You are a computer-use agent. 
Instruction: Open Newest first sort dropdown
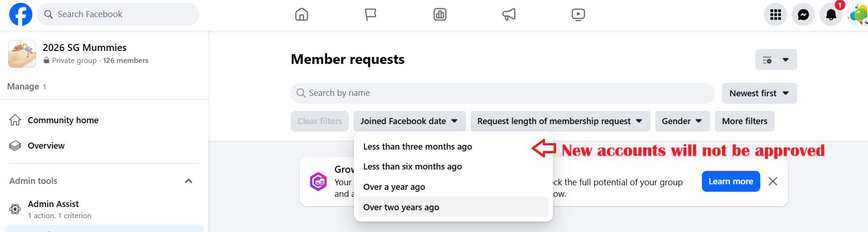click(759, 93)
